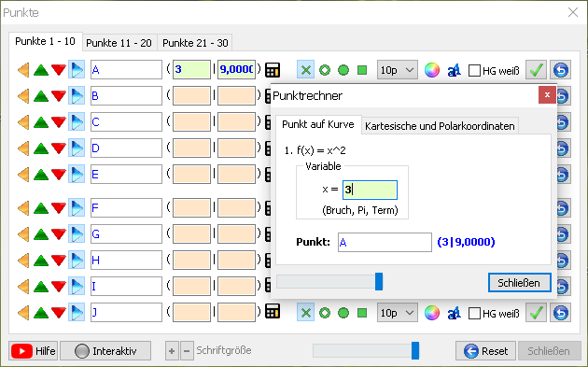The height and width of the screenshot is (367, 588).
Task: Decrease font size with minus button
Action: pyautogui.click(x=187, y=351)
